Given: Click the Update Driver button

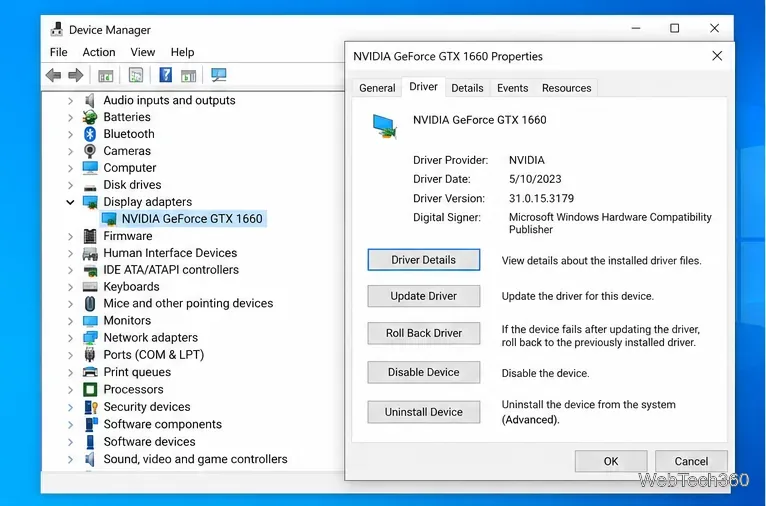Looking at the screenshot, I should [x=424, y=296].
